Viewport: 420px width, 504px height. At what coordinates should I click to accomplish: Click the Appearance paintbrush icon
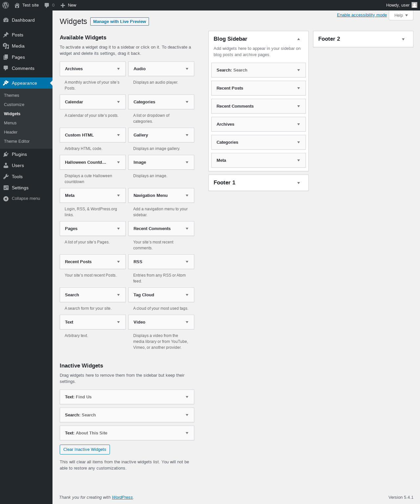coord(6,83)
